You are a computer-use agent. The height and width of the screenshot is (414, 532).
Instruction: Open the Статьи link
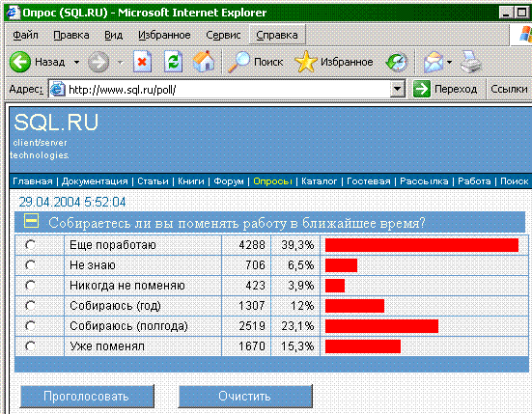[x=153, y=181]
